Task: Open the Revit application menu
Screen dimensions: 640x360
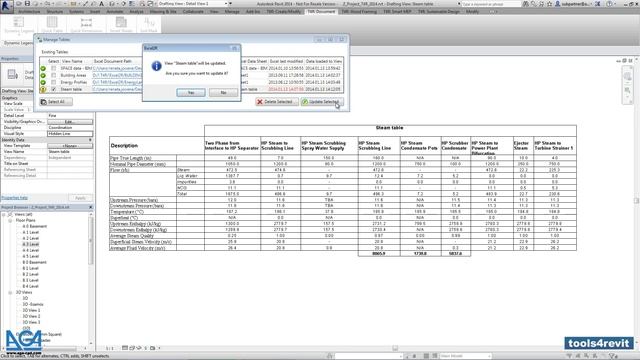Action: point(7,6)
